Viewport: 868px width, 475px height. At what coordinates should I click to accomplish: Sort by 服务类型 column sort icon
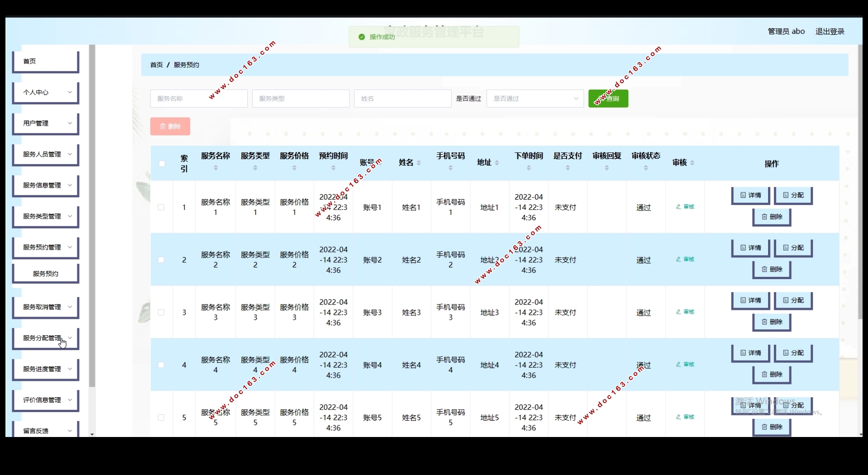[x=255, y=168]
